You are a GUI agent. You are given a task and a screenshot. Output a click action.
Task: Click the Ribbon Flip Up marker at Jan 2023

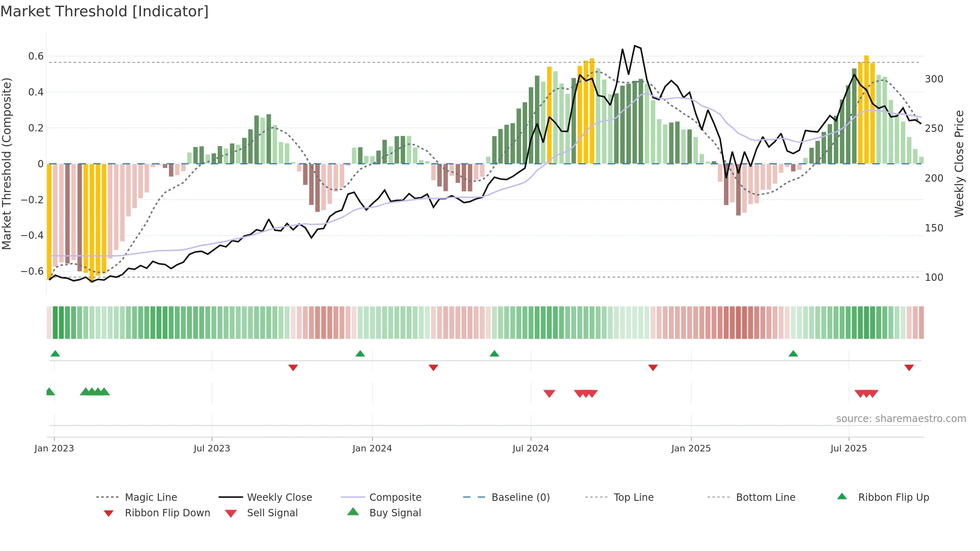pyautogui.click(x=55, y=353)
